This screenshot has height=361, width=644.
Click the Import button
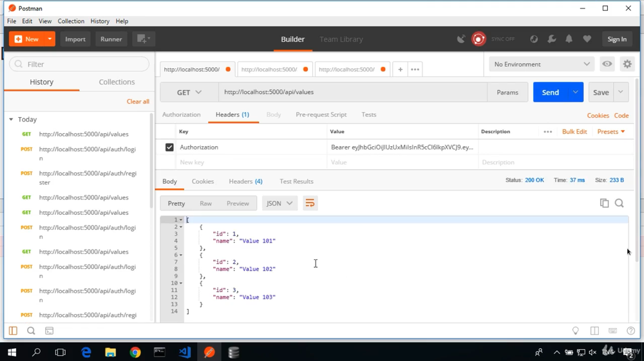[75, 39]
